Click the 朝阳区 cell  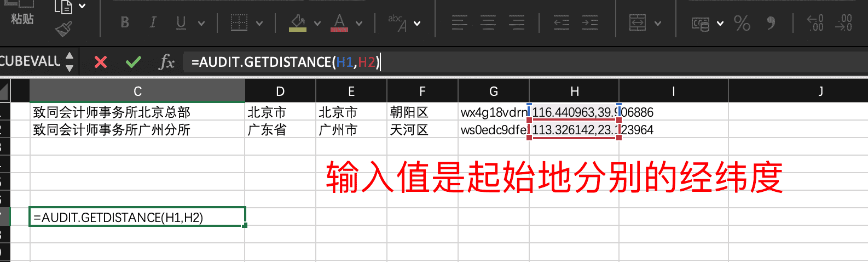[423, 112]
